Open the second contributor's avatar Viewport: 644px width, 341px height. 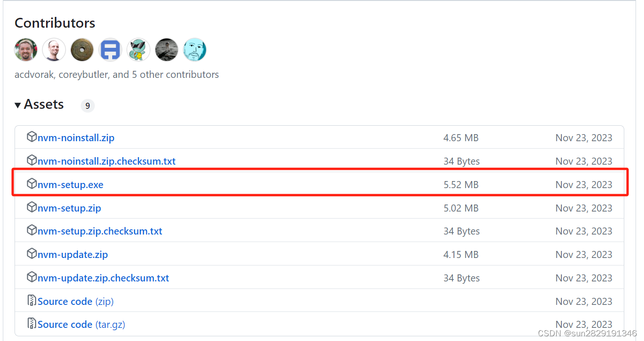click(x=54, y=50)
